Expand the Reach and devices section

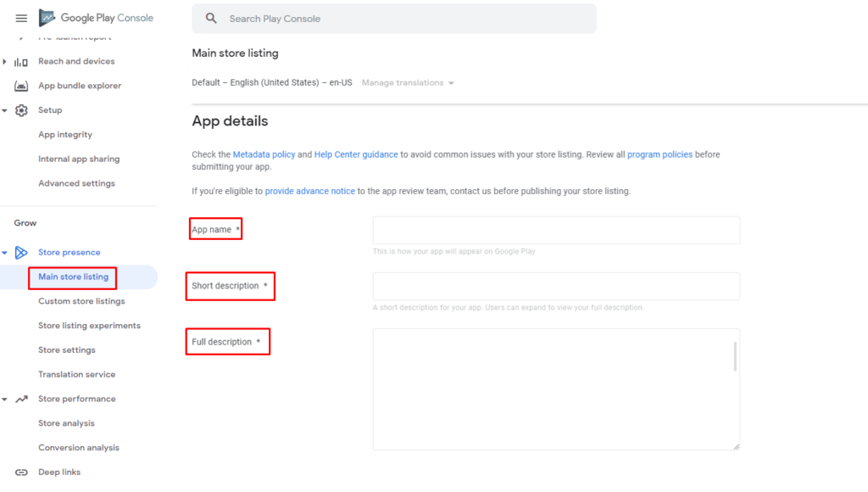[4, 61]
